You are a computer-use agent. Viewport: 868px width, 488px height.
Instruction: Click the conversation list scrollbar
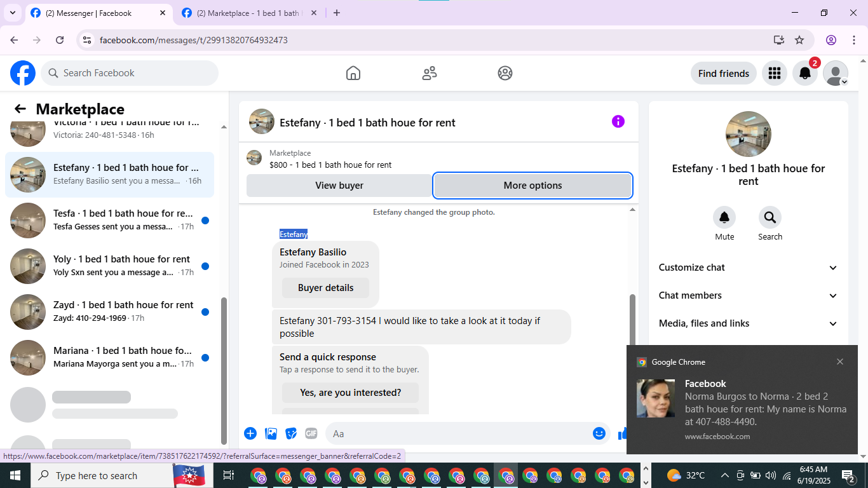(x=223, y=370)
